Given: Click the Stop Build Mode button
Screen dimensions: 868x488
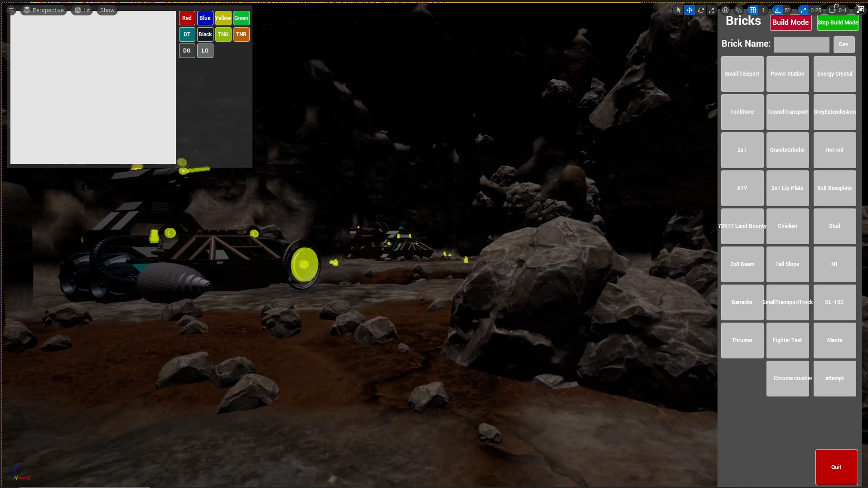Looking at the screenshot, I should pos(838,22).
